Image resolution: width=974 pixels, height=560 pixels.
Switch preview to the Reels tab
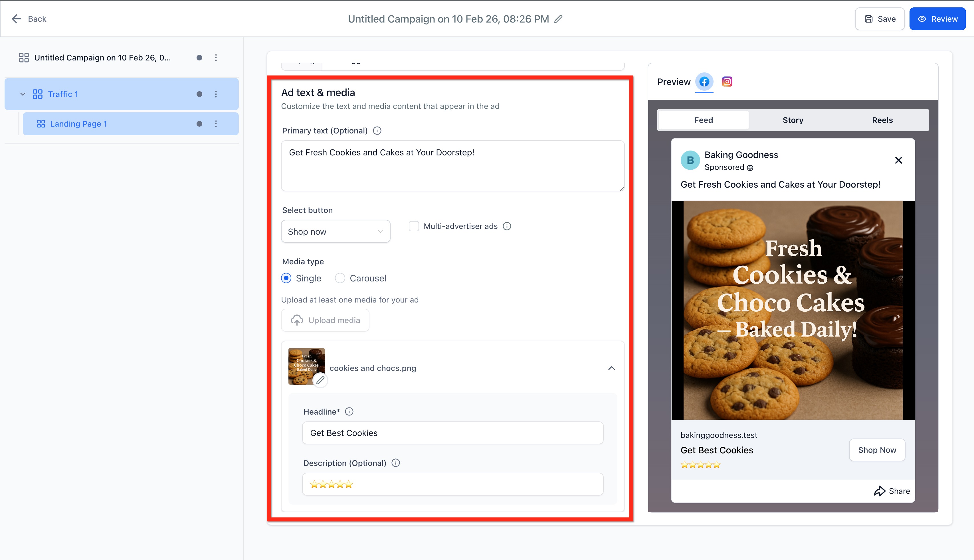[x=882, y=120]
